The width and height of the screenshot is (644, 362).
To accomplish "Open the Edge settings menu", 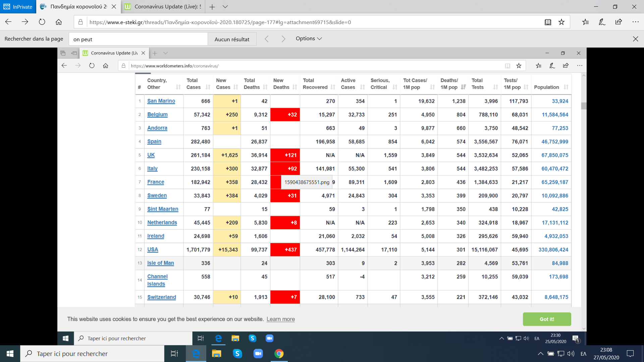I will click(x=635, y=22).
